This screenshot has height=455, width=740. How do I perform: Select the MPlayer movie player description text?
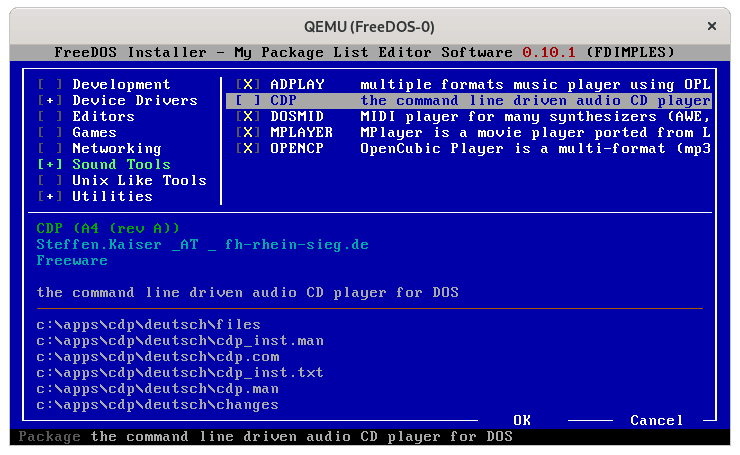[535, 133]
